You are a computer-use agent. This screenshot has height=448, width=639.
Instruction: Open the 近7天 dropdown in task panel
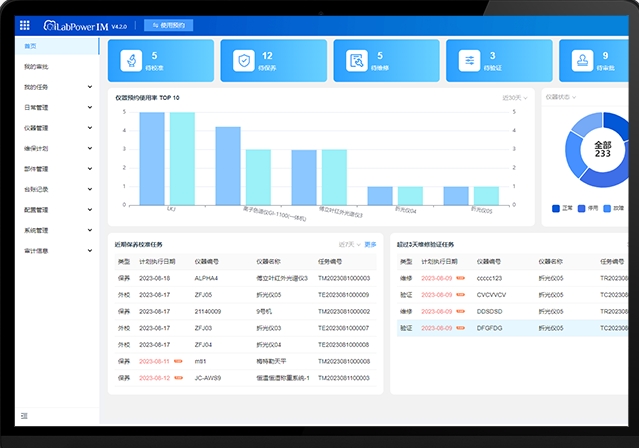(x=350, y=245)
